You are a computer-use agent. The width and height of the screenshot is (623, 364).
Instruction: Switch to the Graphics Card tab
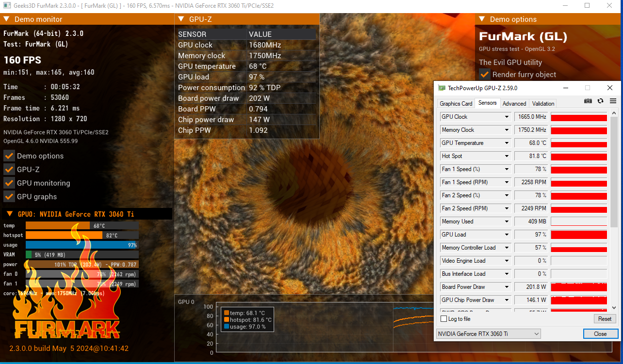click(x=456, y=103)
